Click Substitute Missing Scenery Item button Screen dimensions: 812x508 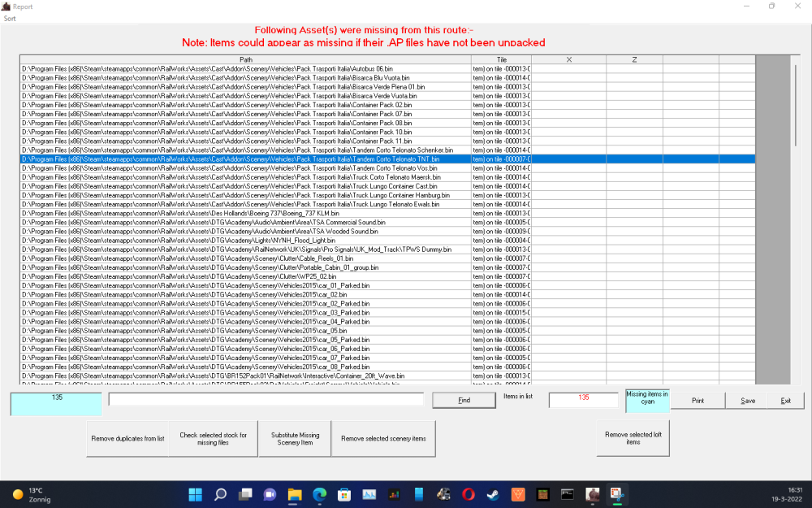(295, 439)
